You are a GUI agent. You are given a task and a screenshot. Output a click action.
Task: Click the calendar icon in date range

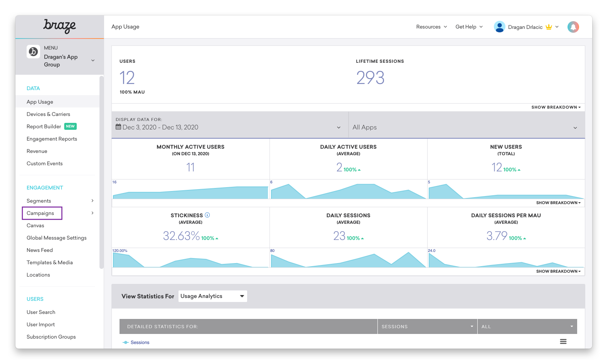point(118,127)
